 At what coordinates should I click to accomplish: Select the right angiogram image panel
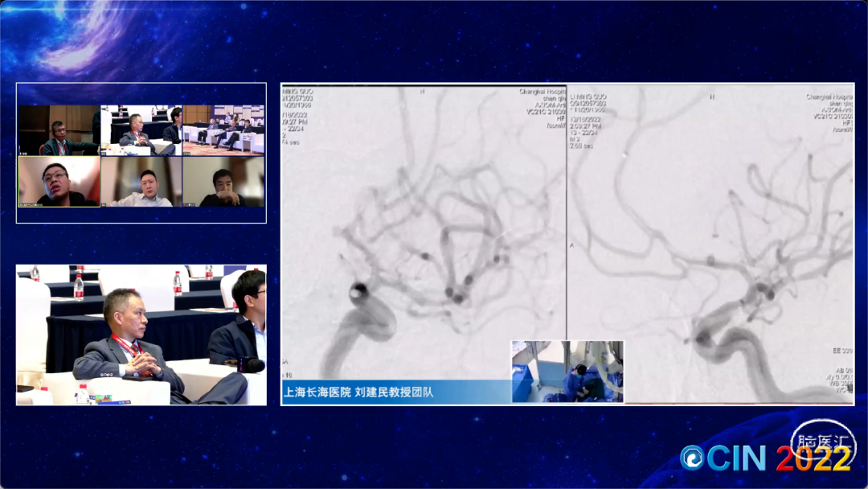click(710, 244)
